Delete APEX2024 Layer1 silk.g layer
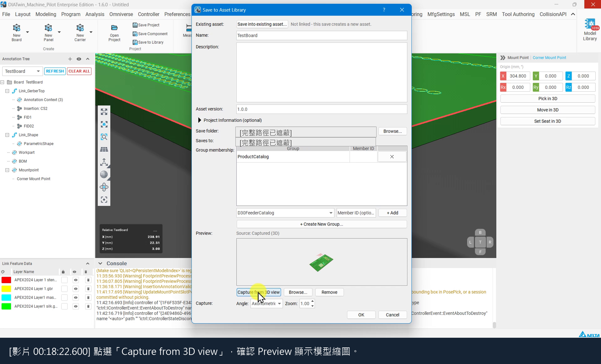 click(88, 306)
